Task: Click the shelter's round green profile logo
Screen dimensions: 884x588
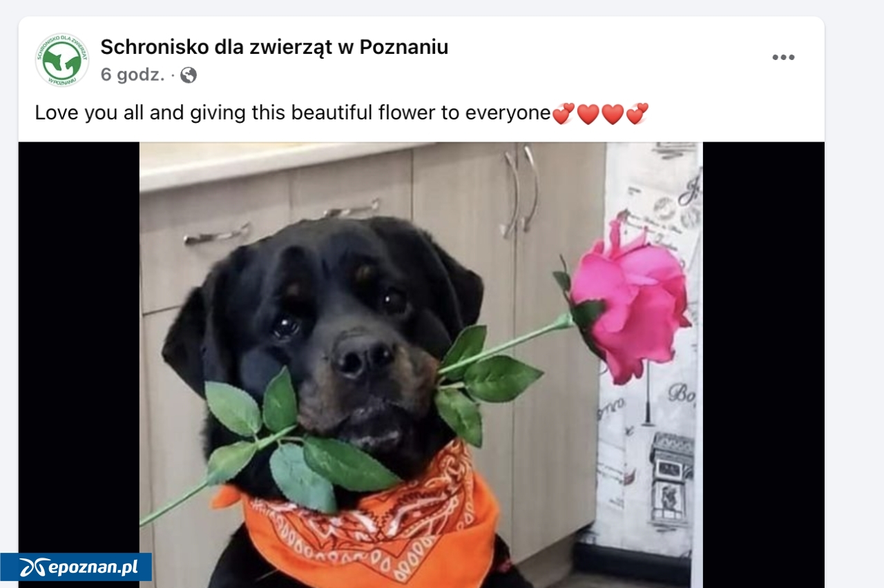Action: pyautogui.click(x=62, y=60)
